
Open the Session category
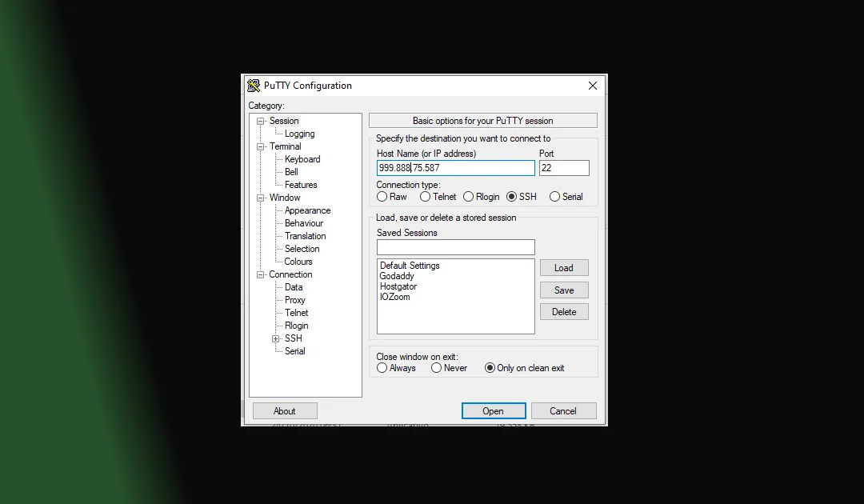click(x=284, y=121)
